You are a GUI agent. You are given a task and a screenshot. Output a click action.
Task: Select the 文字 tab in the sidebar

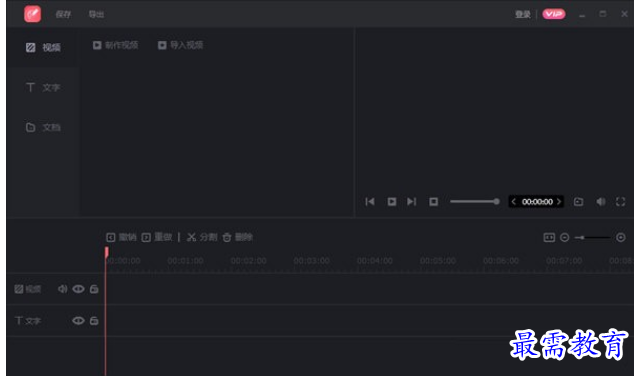tap(43, 87)
